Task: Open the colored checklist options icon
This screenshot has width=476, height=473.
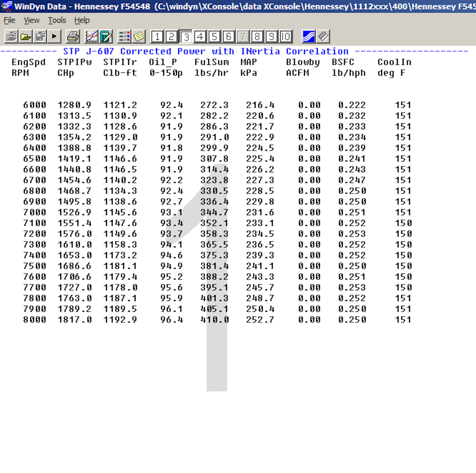Action: [x=124, y=37]
